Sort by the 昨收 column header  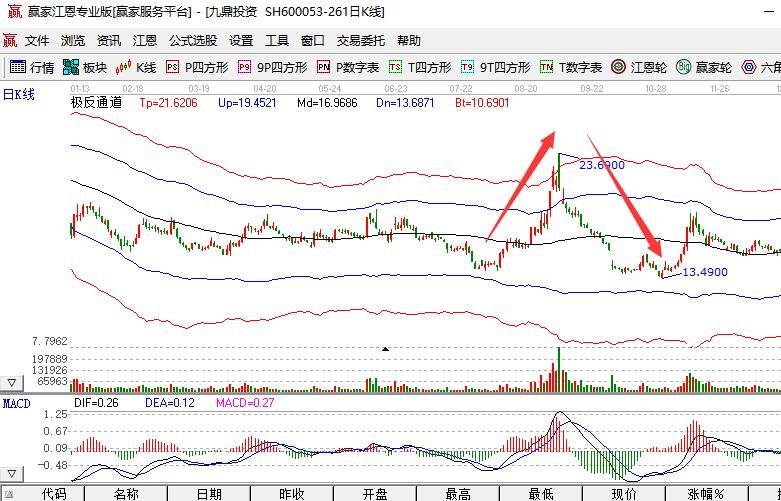292,494
